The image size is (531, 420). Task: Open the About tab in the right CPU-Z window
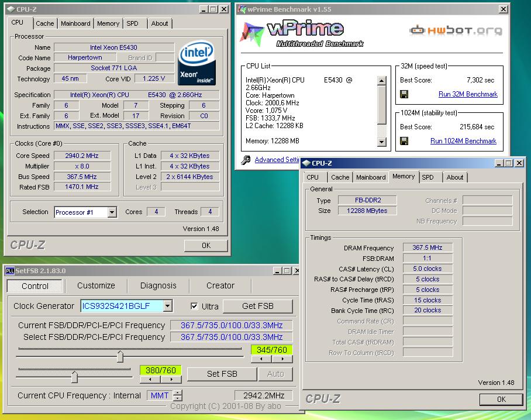455,177
